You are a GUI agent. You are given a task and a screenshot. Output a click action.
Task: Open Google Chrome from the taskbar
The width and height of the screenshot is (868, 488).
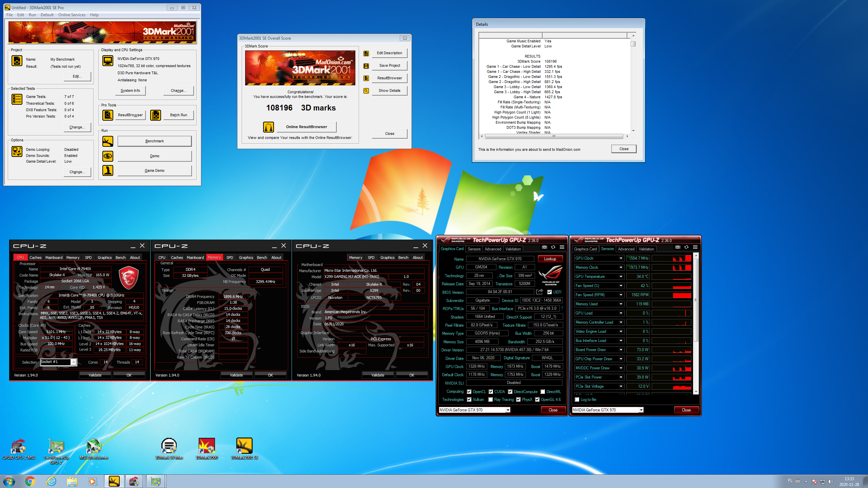(30, 481)
